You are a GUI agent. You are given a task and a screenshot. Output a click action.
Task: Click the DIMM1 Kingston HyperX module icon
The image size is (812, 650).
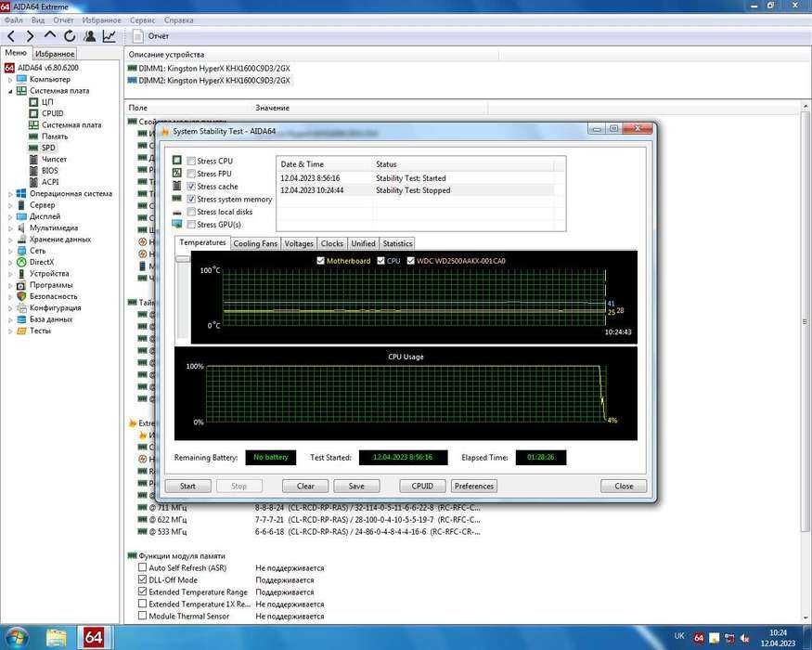pyautogui.click(x=132, y=68)
